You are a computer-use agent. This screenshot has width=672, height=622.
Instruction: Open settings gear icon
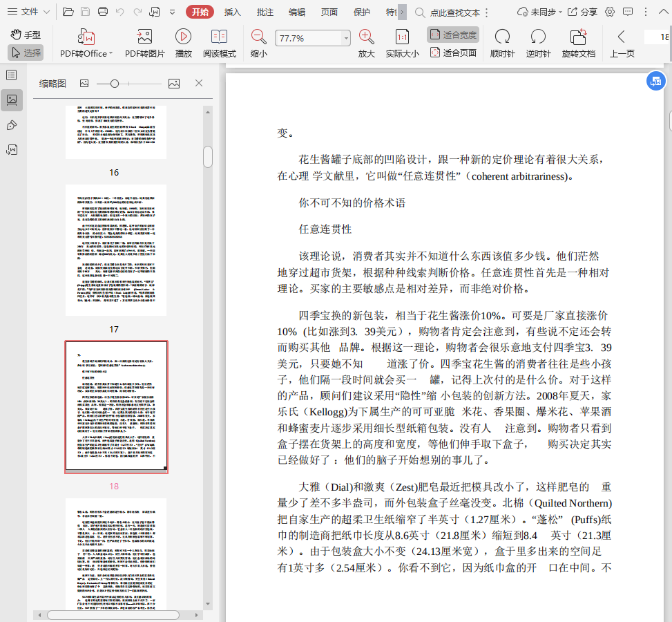coord(610,12)
